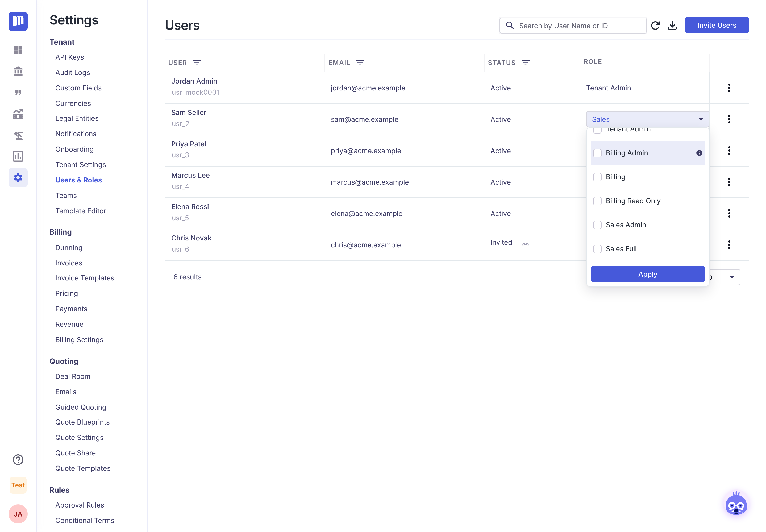This screenshot has height=532, width=766.
Task: Click the Invite Users button
Action: tap(717, 25)
